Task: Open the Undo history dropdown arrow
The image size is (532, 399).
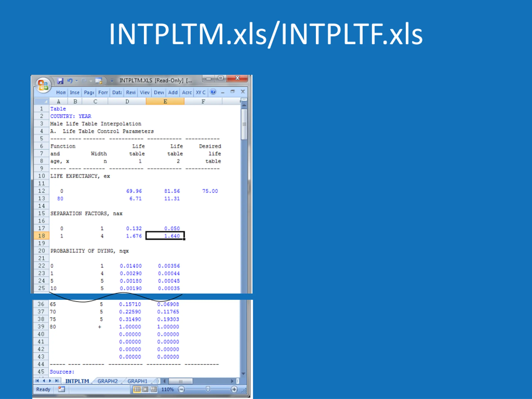Action: [77, 81]
